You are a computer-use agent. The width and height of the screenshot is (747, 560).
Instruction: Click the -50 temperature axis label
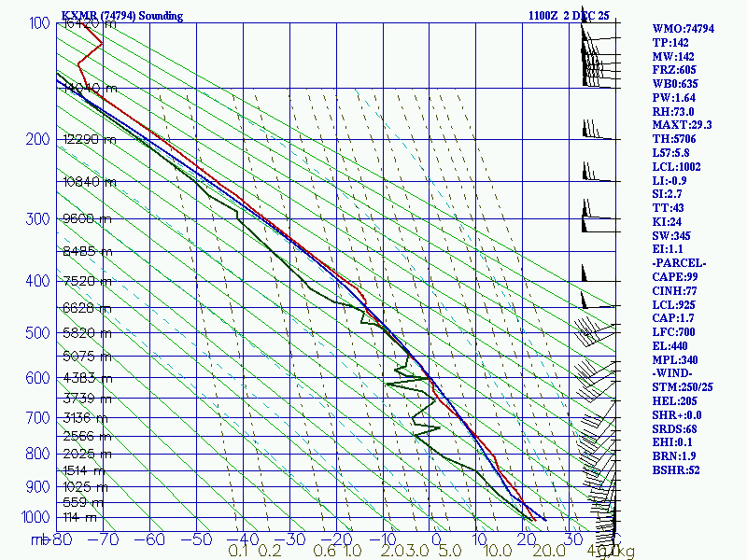[196, 539]
